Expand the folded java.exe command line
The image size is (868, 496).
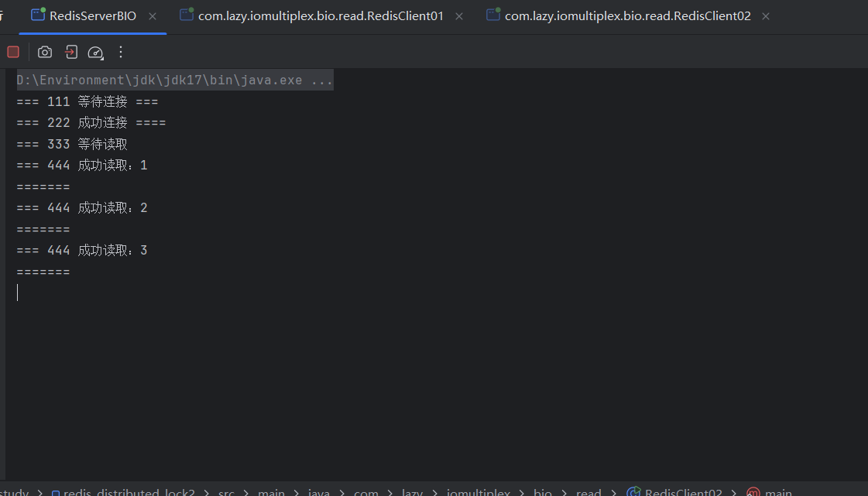pos(321,80)
